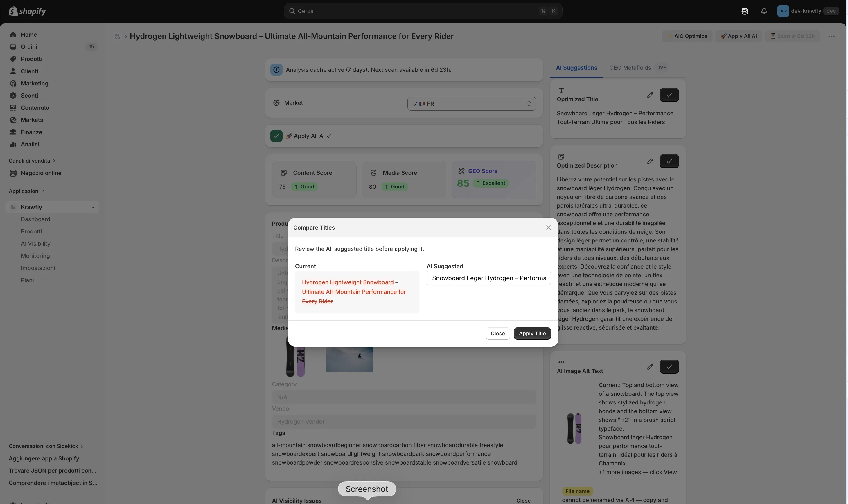Click the Hydrogen Vendor field

(x=404, y=422)
